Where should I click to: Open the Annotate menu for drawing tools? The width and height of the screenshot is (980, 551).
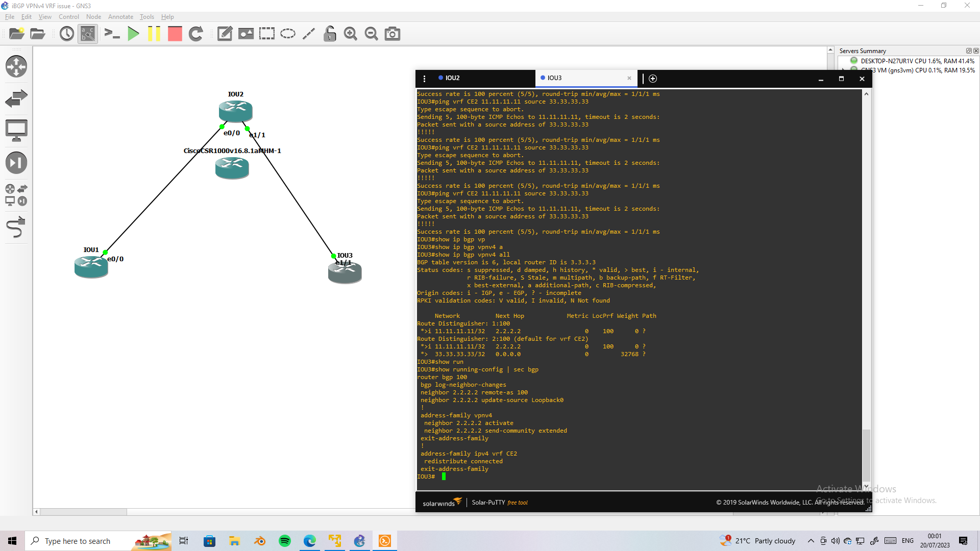coord(120,16)
